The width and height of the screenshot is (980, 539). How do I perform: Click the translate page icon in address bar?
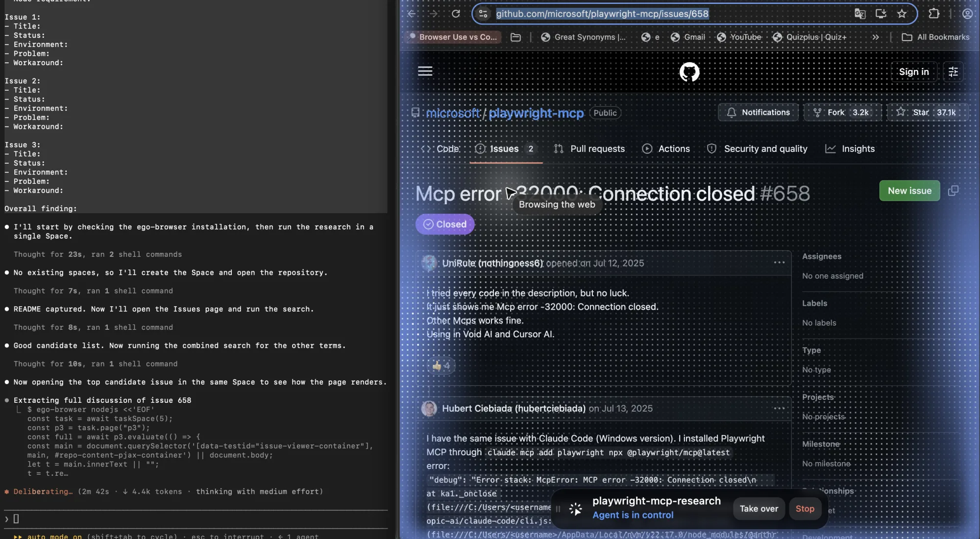coord(860,14)
